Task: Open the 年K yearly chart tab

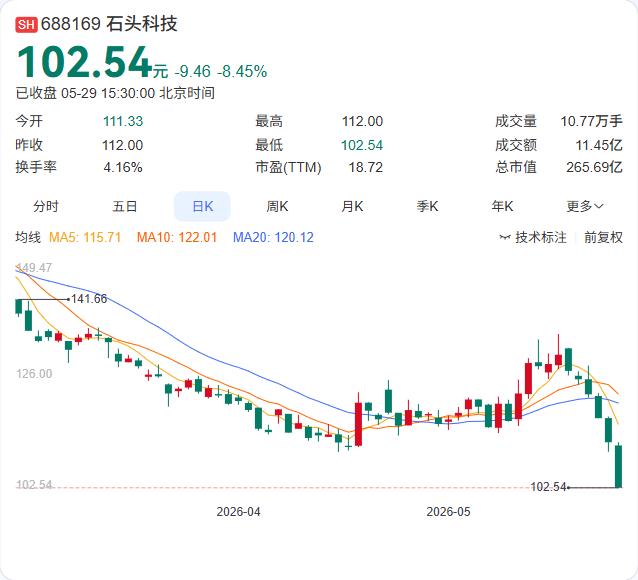Action: pos(502,206)
